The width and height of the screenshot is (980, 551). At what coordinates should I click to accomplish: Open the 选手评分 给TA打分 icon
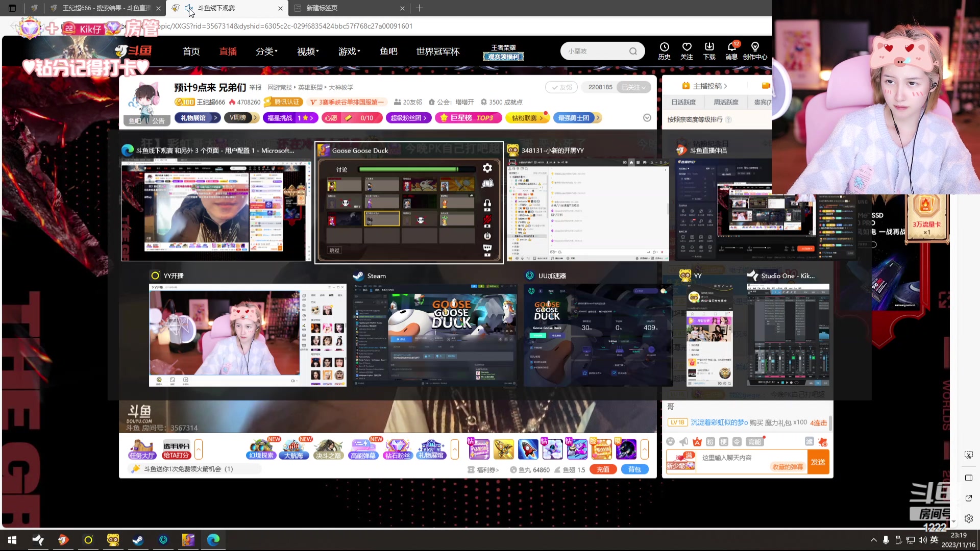(x=176, y=449)
